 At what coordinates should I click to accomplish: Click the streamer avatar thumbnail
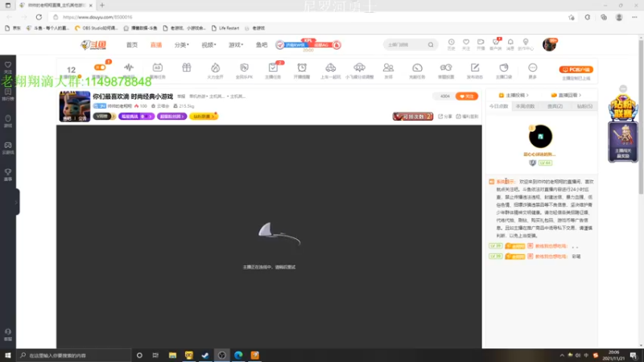pyautogui.click(x=75, y=106)
